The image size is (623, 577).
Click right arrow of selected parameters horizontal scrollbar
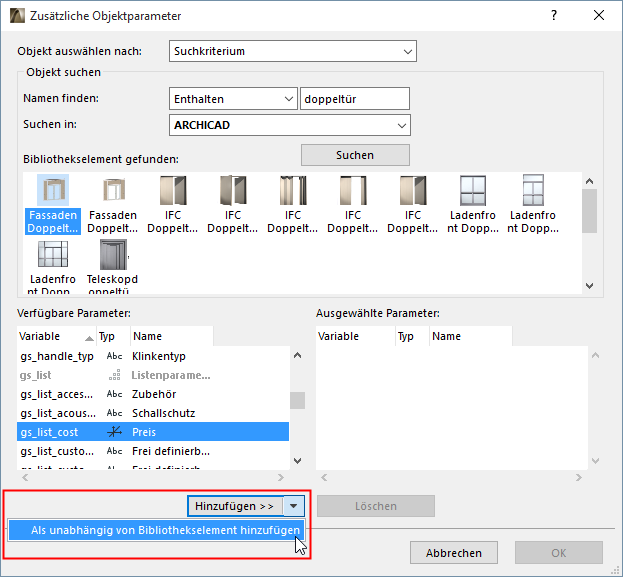pos(578,477)
